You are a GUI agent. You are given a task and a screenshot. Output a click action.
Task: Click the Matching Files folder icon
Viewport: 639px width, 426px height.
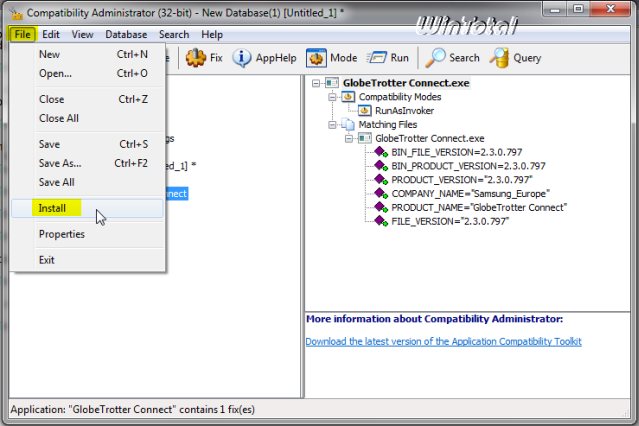(x=348, y=124)
